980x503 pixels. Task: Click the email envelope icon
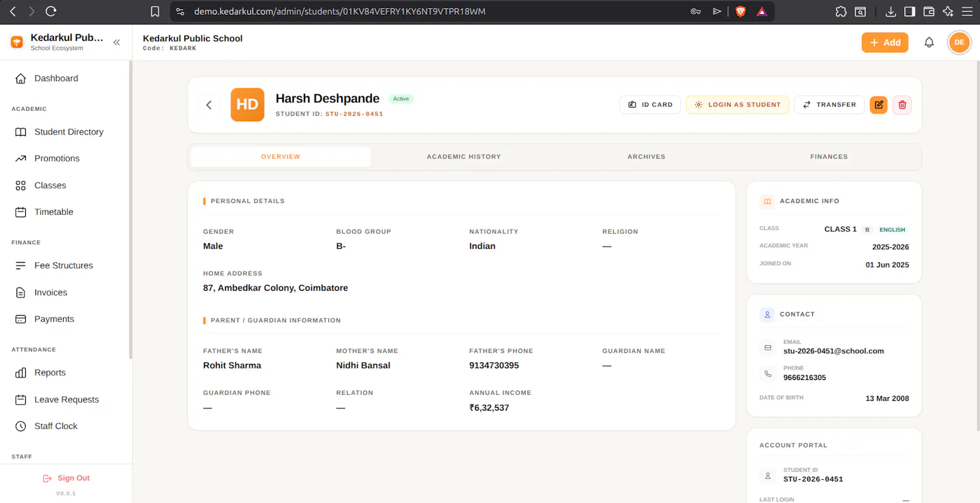tap(767, 348)
